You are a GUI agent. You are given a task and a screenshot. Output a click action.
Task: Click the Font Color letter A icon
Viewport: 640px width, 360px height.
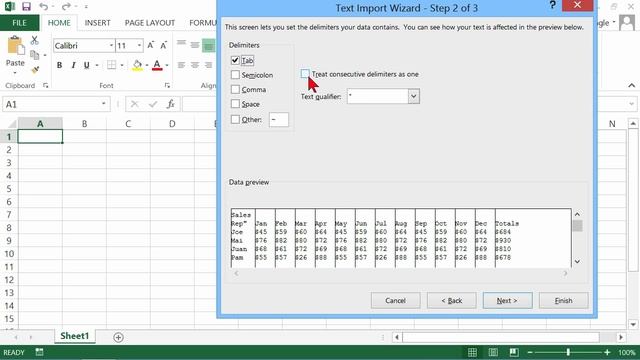tap(157, 65)
